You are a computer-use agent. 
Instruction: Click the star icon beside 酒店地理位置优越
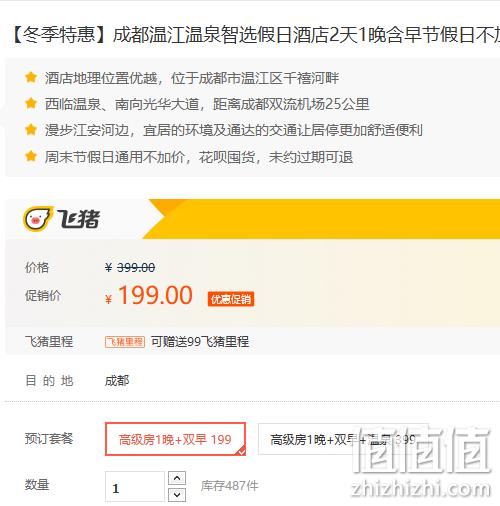(31, 77)
